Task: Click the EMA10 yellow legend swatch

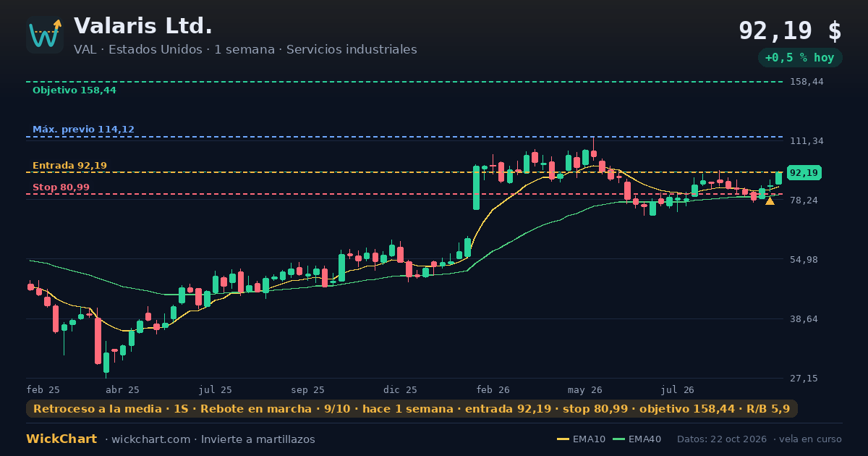Action: (563, 439)
